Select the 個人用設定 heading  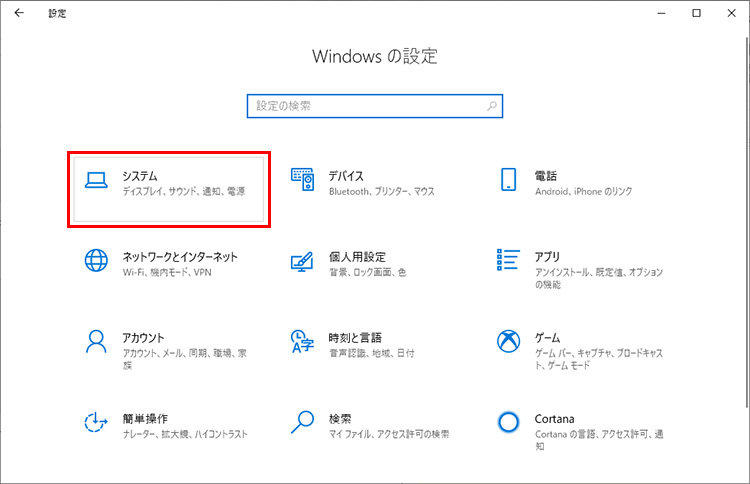[357, 256]
